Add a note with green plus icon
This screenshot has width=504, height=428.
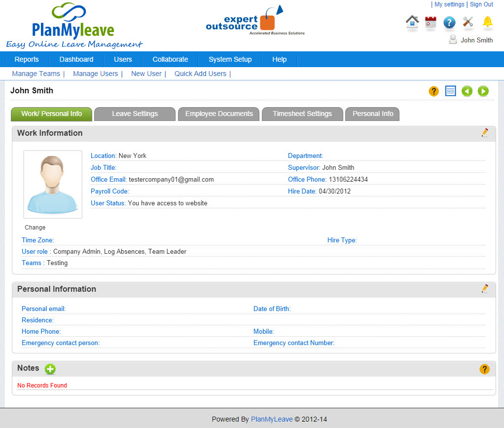[x=50, y=369]
